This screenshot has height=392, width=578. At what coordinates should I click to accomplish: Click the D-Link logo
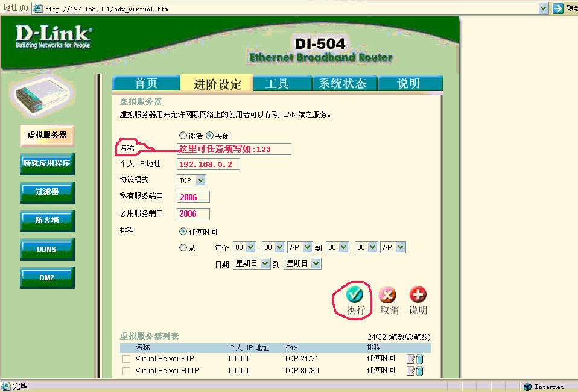point(53,36)
